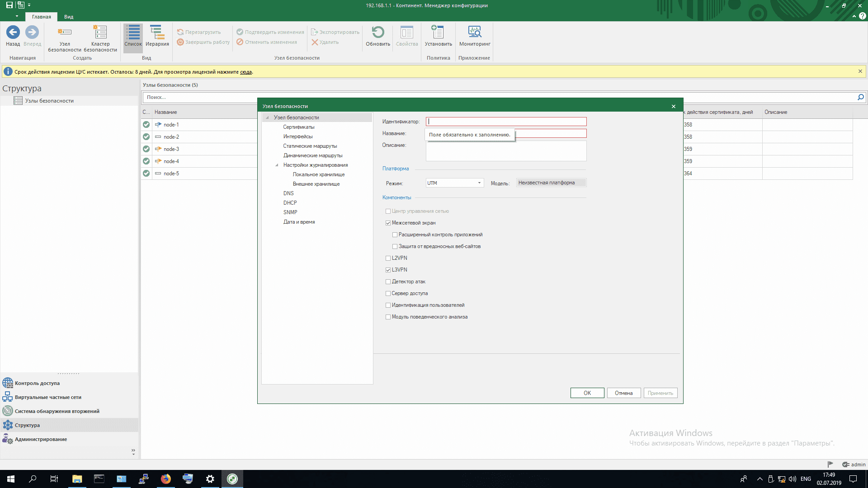Click the Security Node create icon

point(64,33)
